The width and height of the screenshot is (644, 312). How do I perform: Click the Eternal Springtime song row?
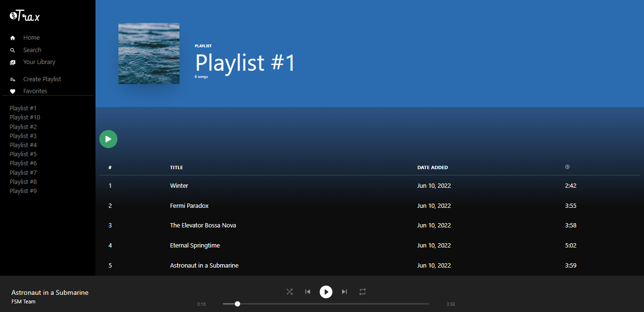click(x=195, y=246)
